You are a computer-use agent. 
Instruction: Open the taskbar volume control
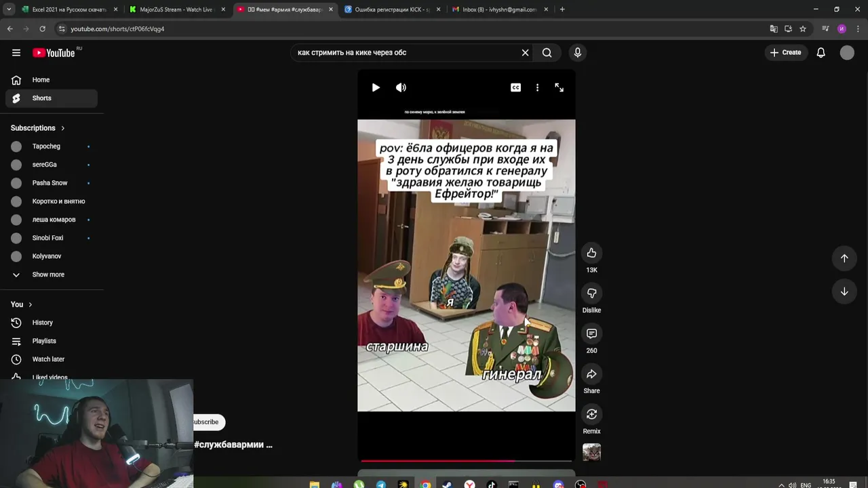point(792,485)
